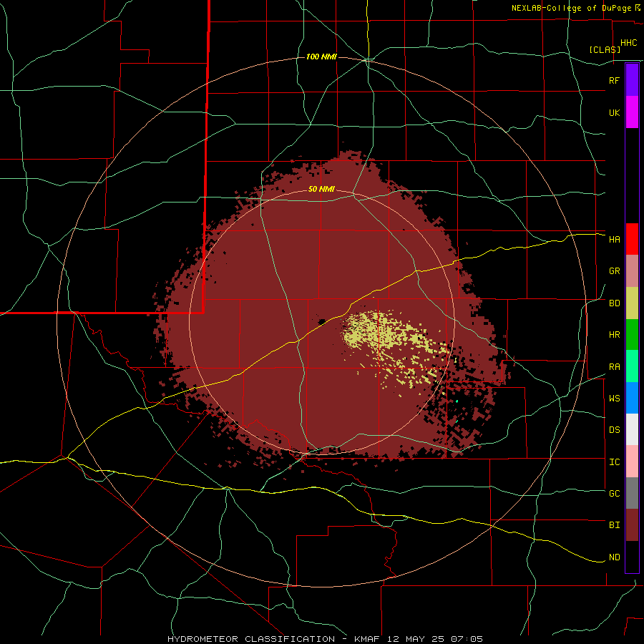Viewport: 644px width, 644px height.
Task: Click the pink-brown GR legend swatch
Action: (632, 271)
